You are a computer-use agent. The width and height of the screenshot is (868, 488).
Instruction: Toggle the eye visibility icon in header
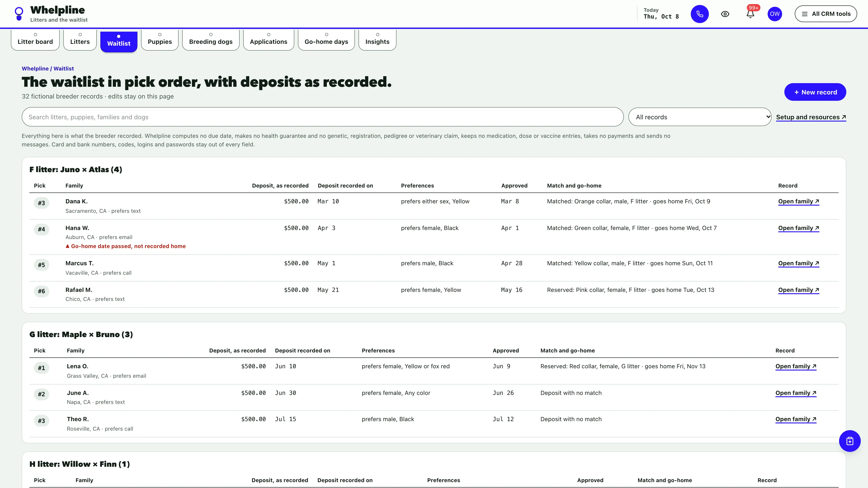point(725,14)
